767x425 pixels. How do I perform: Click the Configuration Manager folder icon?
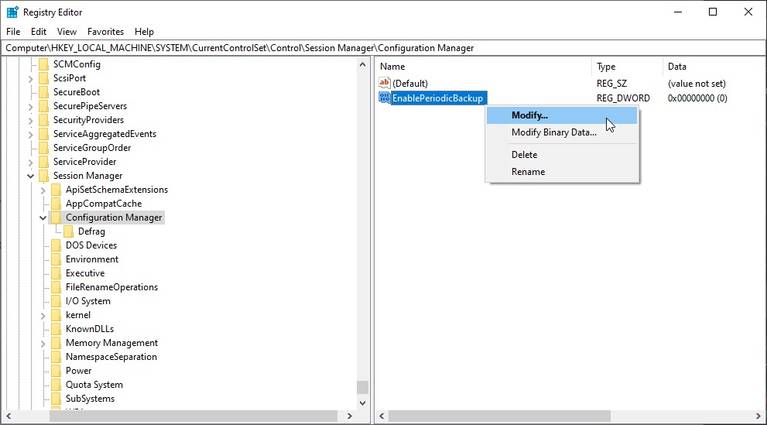(56, 218)
